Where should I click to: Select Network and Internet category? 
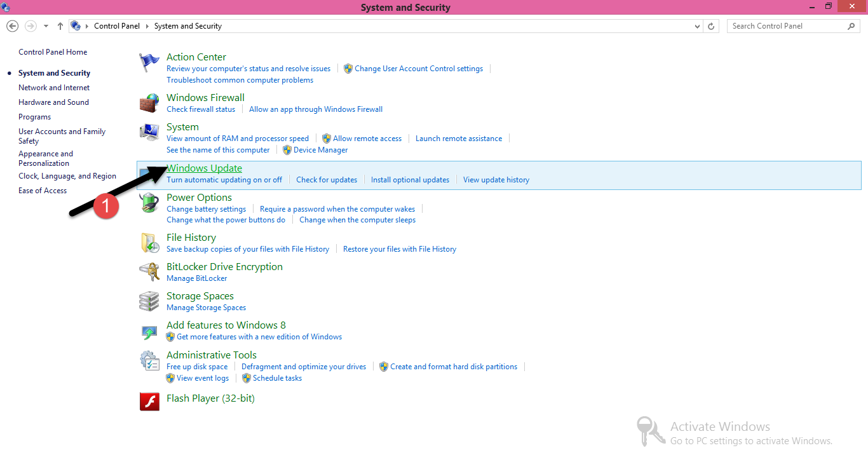[x=54, y=88]
